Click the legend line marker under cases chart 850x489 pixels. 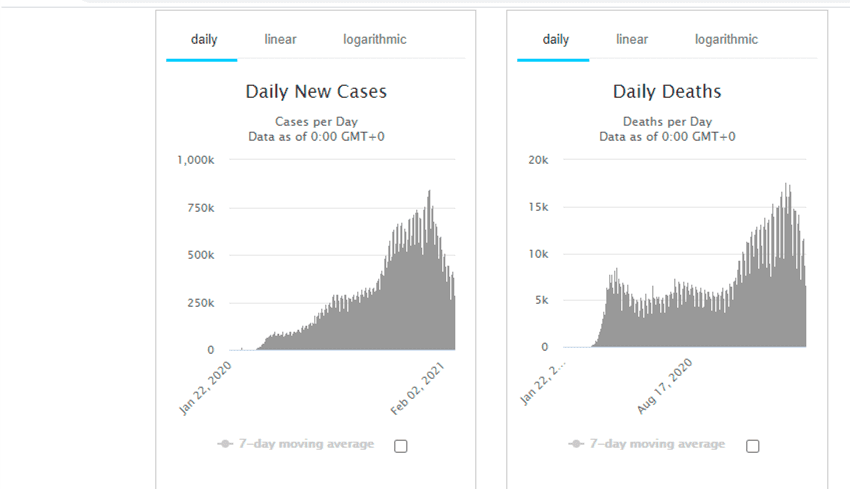click(x=224, y=444)
